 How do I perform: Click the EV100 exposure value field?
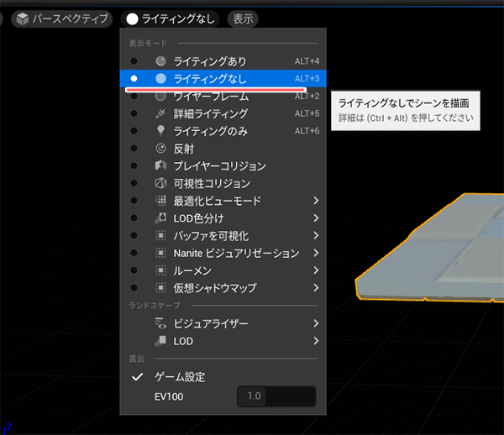click(276, 396)
